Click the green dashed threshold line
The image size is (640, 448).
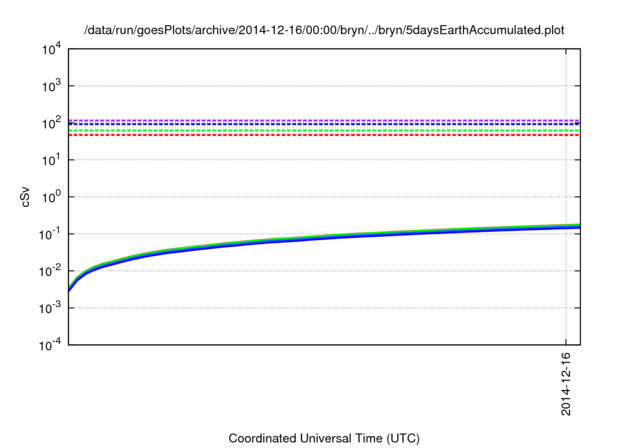324,131
